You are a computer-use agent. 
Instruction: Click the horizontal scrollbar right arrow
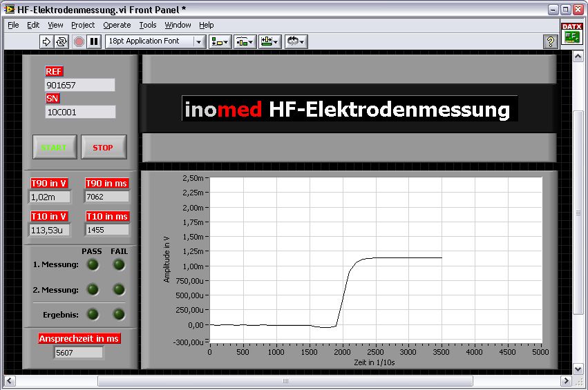566,381
